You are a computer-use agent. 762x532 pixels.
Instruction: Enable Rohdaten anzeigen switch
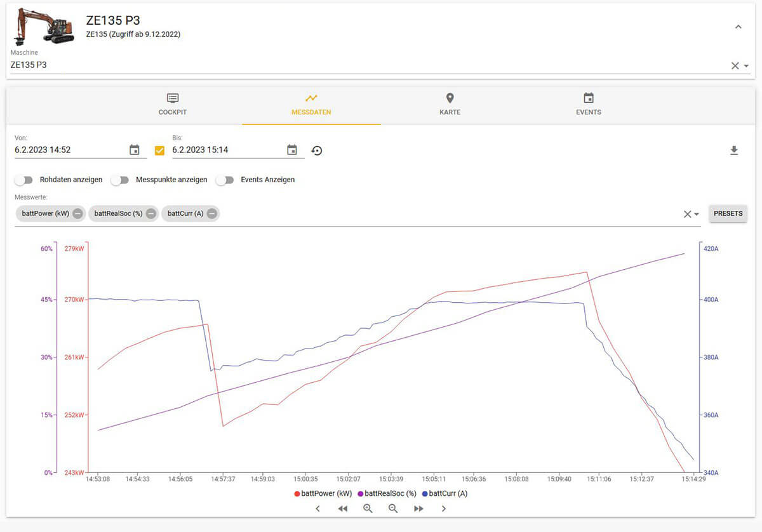(24, 180)
